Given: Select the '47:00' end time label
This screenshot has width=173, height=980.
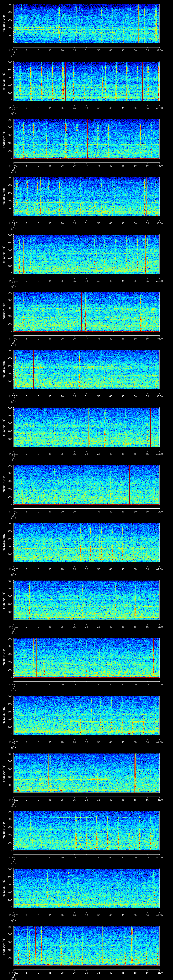Looking at the screenshot, I should pyautogui.click(x=159, y=915).
